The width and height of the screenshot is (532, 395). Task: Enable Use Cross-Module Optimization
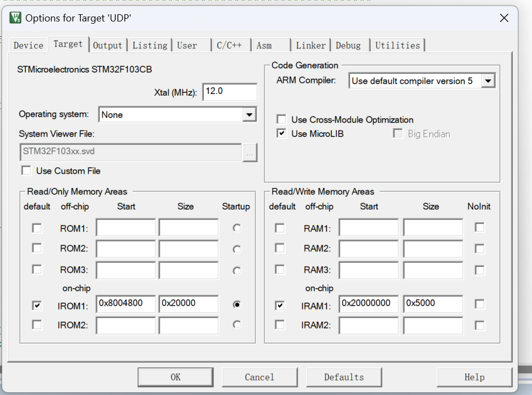(281, 119)
